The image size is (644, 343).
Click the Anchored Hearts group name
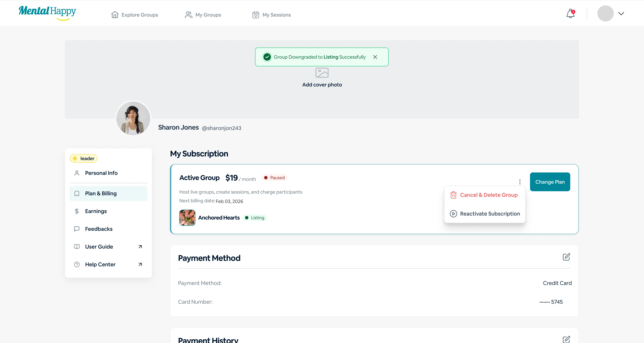pos(219,218)
